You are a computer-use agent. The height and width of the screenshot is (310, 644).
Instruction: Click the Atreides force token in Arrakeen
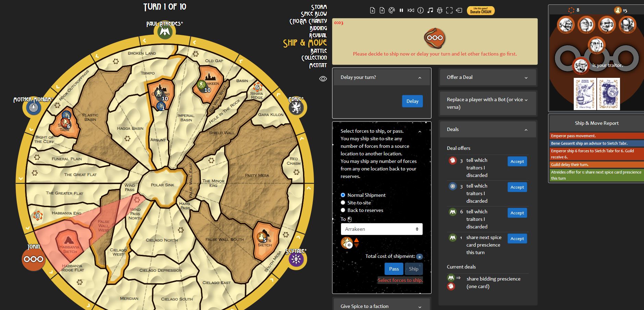tap(202, 85)
